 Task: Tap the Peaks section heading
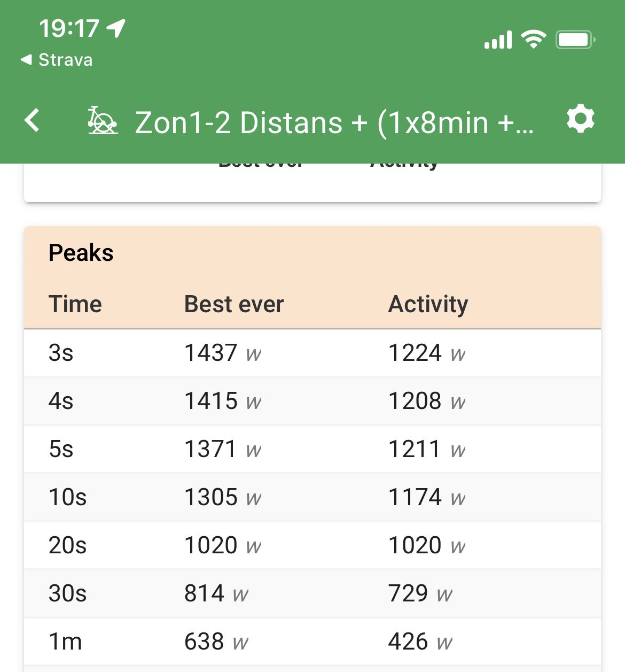click(81, 253)
